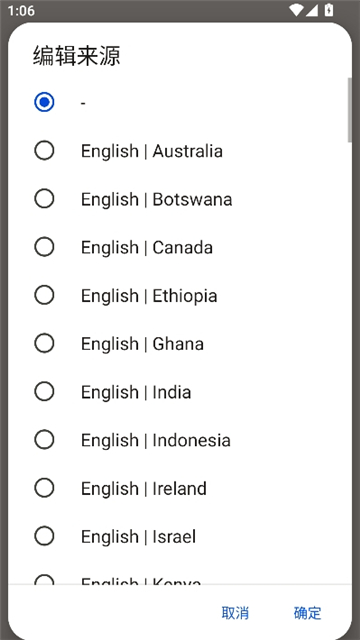Confirm with the 确定 button
The height and width of the screenshot is (640, 360).
[308, 613]
